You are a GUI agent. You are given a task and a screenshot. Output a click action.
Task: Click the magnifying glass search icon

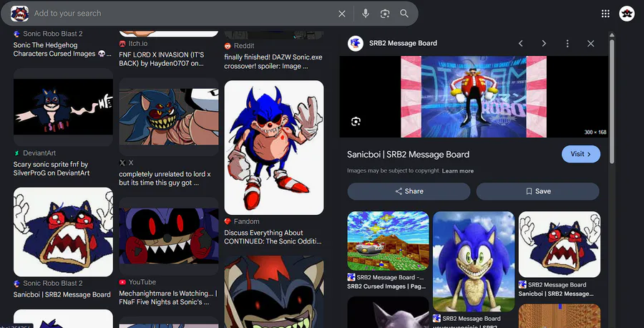[404, 14]
